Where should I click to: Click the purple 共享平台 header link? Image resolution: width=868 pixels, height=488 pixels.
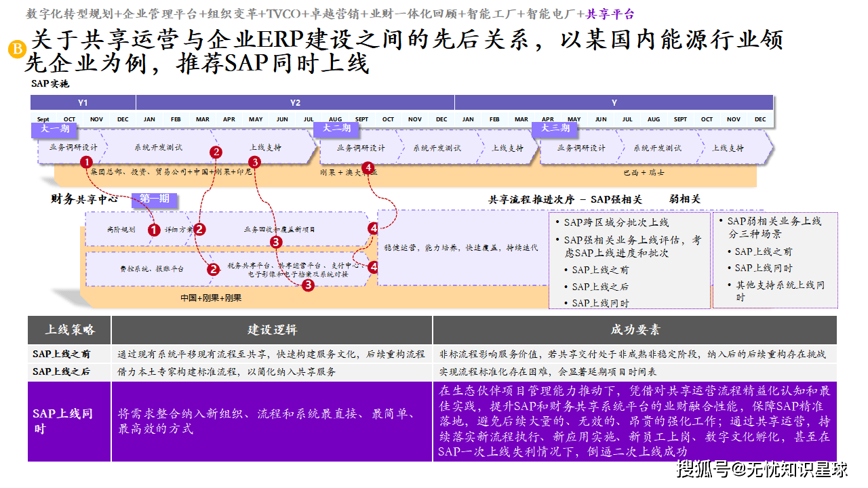(610, 14)
